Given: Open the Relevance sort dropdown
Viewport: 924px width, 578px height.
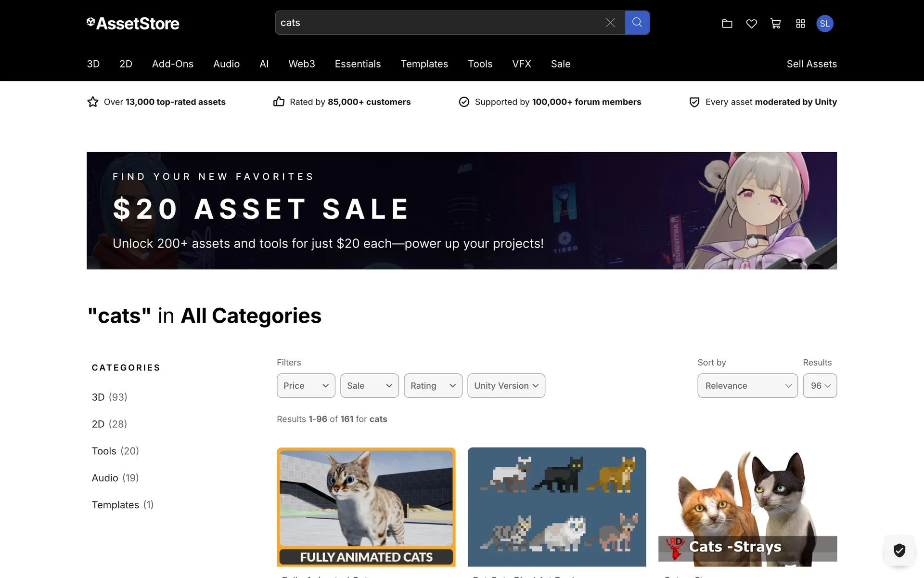Looking at the screenshot, I should click(747, 386).
